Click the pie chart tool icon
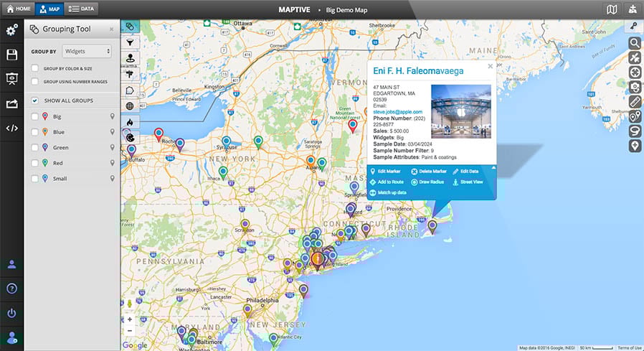Viewport: 644px width, 351px height. (x=130, y=138)
